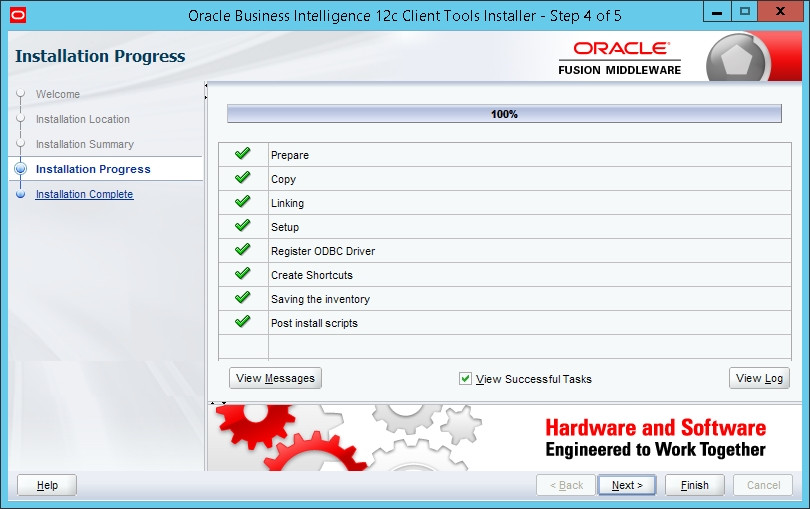Click the Oracle icon in title bar
810x509 pixels.
click(x=18, y=16)
